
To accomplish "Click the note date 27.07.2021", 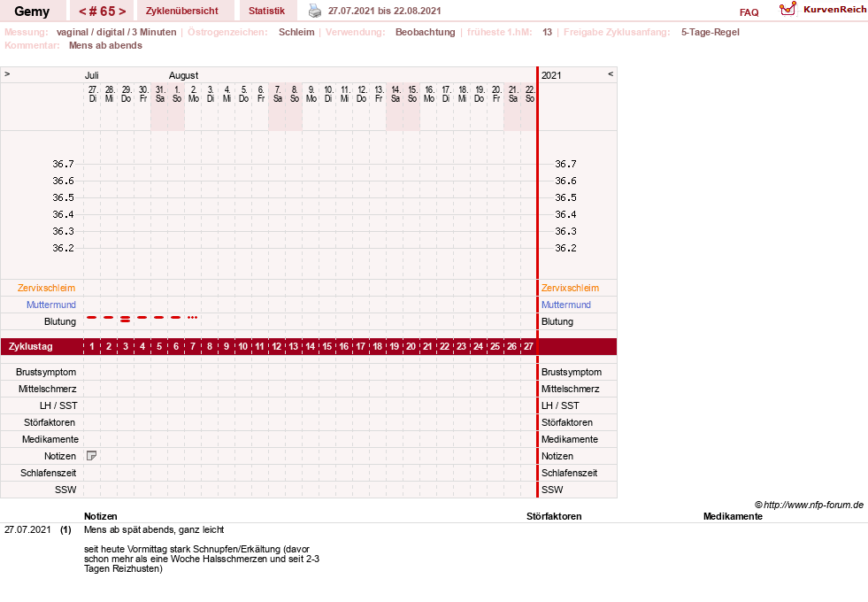I will (27, 530).
